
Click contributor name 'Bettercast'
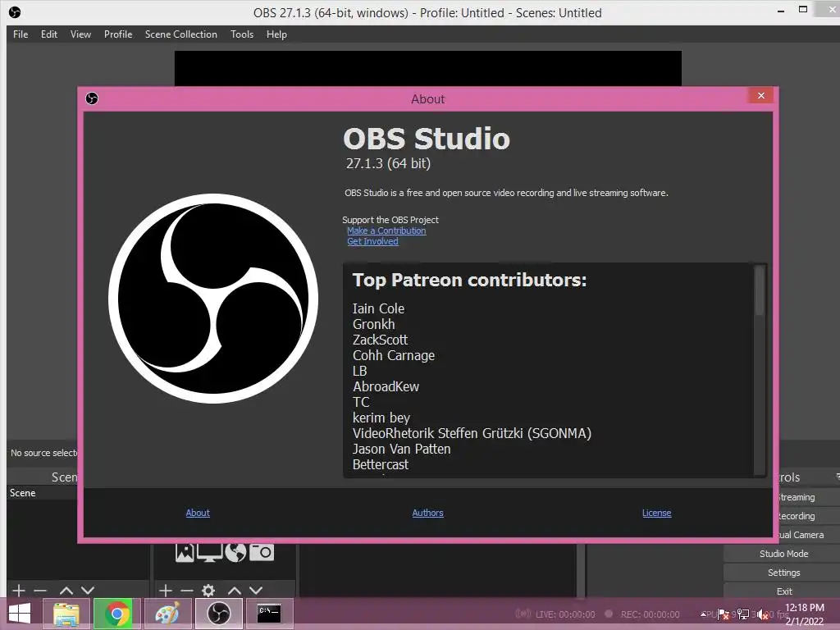tap(381, 464)
